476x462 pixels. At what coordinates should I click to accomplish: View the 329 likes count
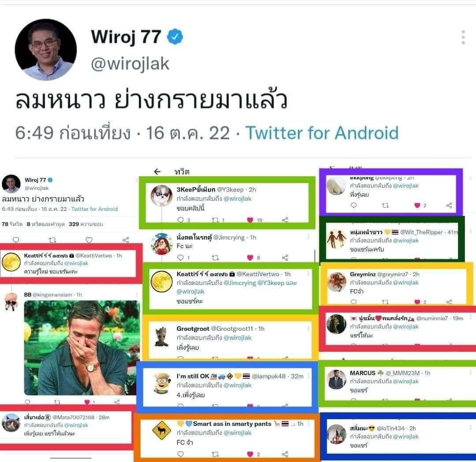coord(86,224)
